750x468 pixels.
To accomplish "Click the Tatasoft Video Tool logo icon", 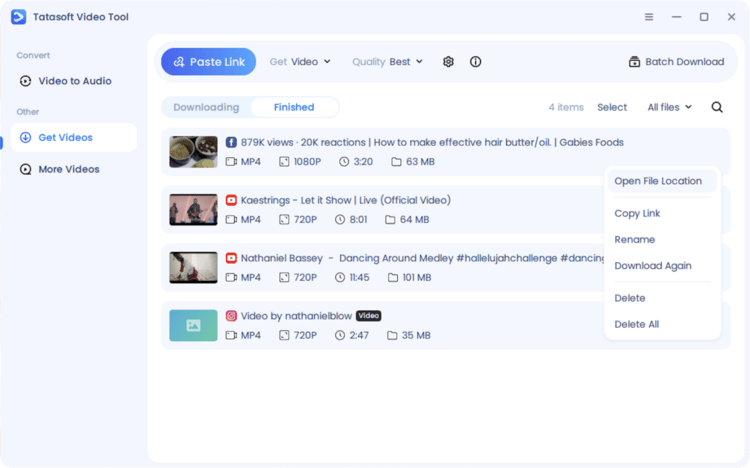I will coord(18,17).
